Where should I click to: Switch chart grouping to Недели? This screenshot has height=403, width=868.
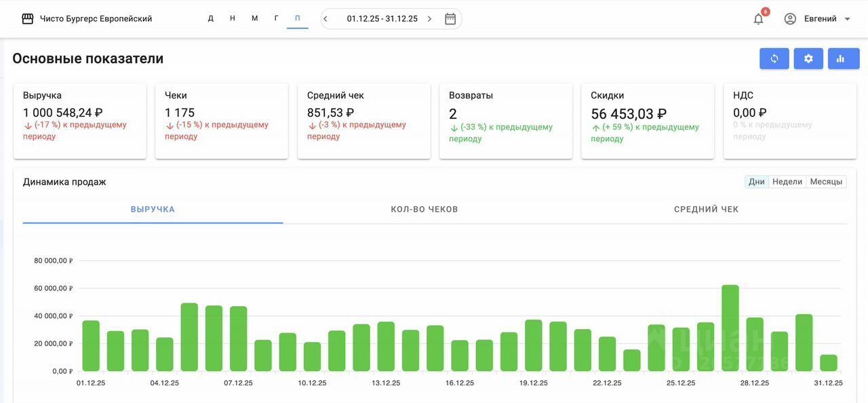787,182
